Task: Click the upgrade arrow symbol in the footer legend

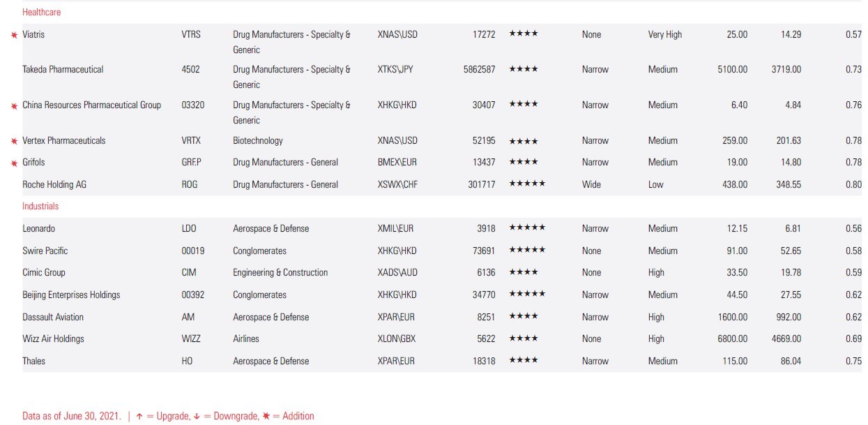Action: click(x=139, y=417)
